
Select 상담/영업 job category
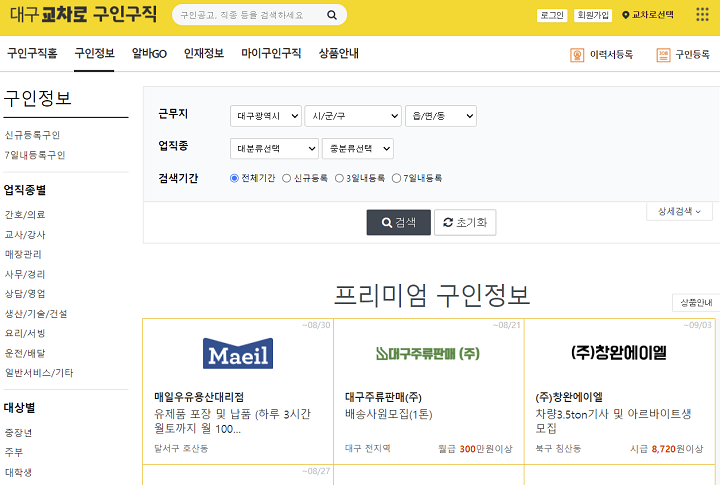click(x=25, y=294)
